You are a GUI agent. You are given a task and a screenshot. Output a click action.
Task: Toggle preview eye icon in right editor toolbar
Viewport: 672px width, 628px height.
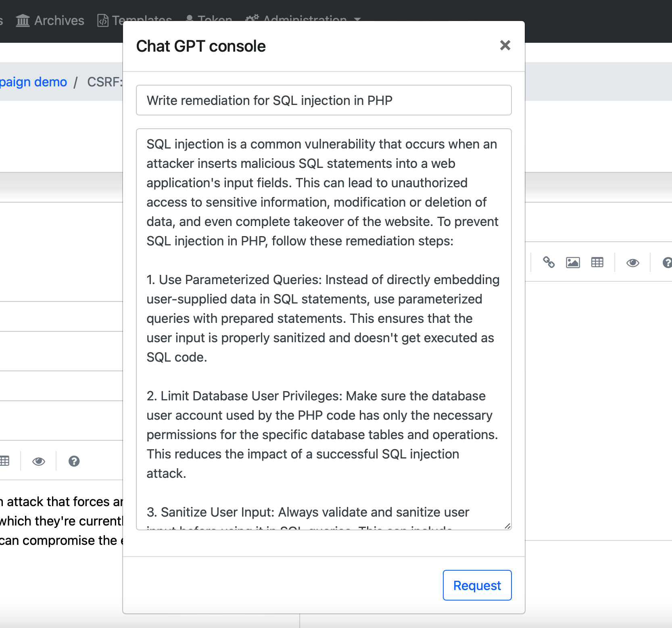tap(632, 263)
